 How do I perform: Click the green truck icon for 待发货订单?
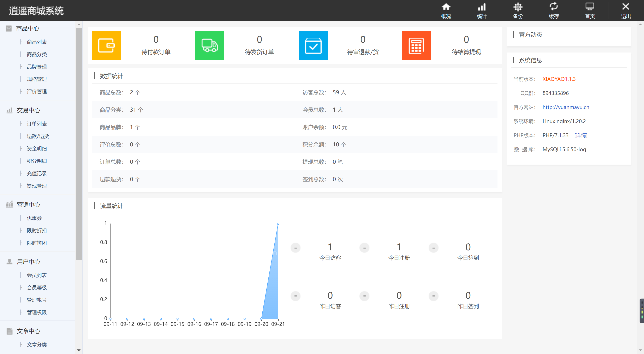(x=209, y=45)
